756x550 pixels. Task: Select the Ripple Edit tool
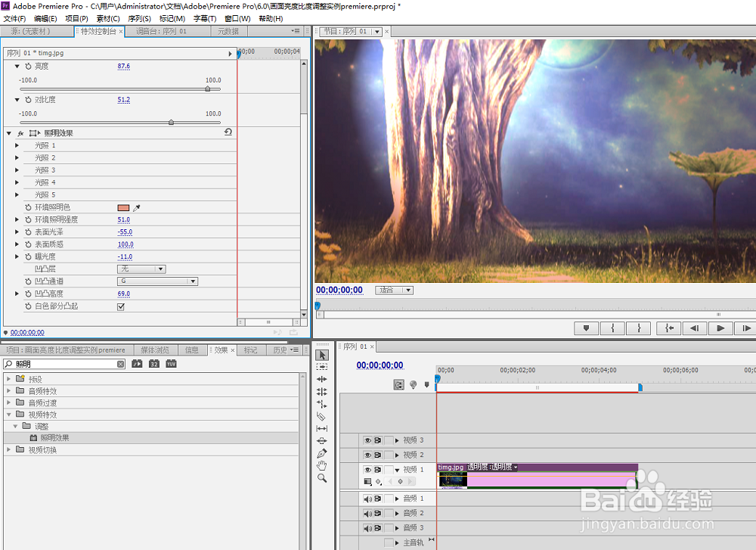point(322,379)
